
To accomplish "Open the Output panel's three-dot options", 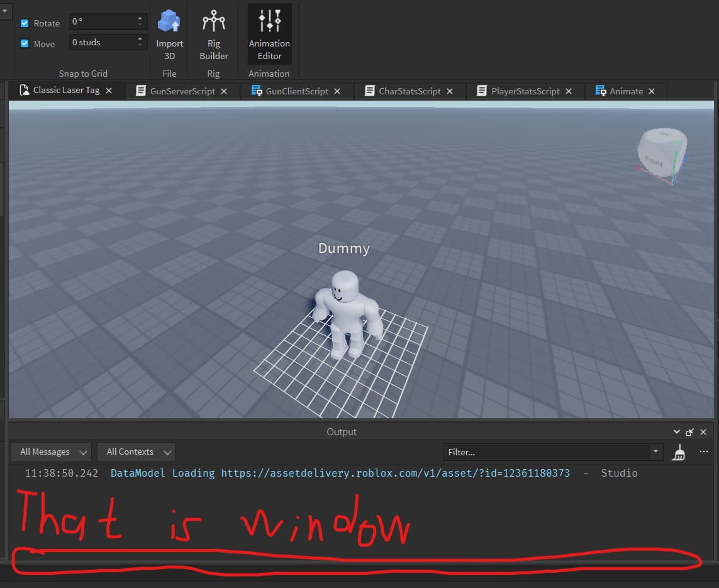I will pyautogui.click(x=704, y=452).
